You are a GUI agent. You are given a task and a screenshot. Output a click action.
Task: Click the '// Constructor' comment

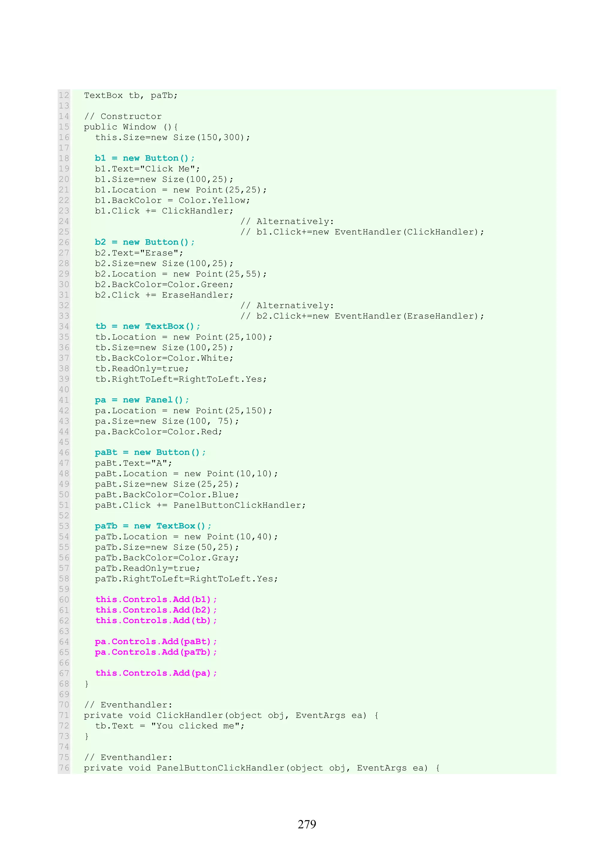click(123, 117)
